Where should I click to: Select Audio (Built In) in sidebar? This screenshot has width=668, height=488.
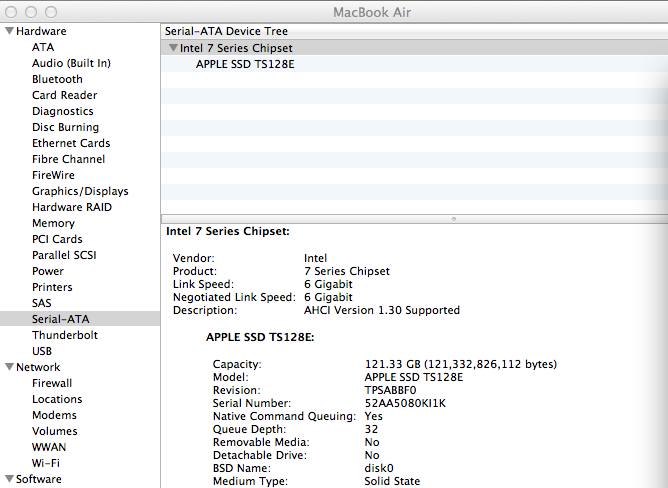point(71,63)
